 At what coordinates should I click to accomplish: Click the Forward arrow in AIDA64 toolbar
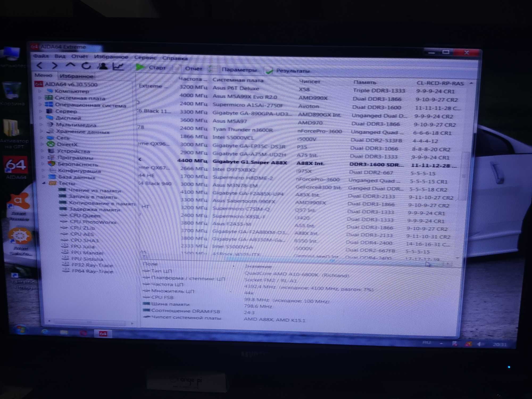click(x=55, y=66)
